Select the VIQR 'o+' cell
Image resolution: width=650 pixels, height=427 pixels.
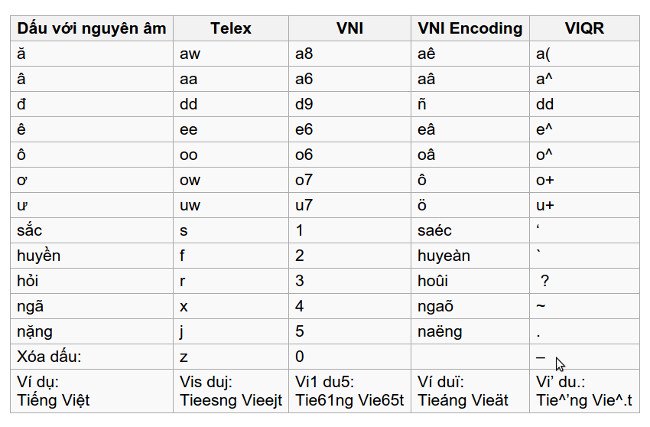click(x=584, y=180)
